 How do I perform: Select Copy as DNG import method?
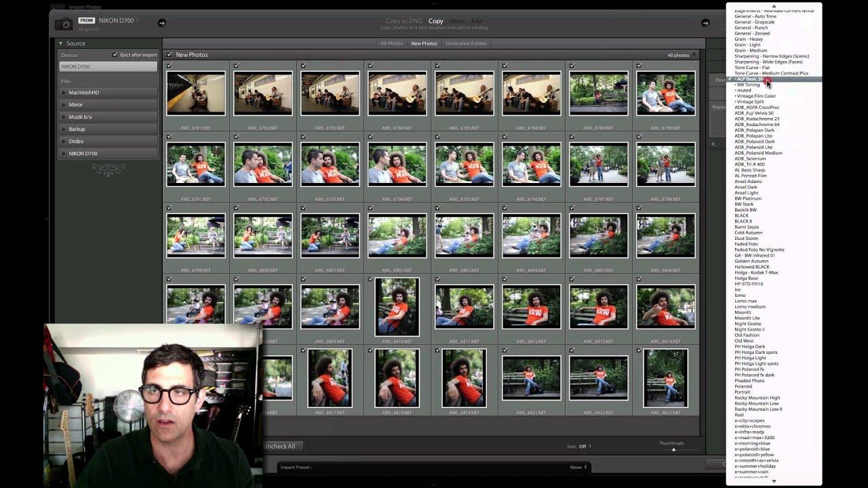403,21
